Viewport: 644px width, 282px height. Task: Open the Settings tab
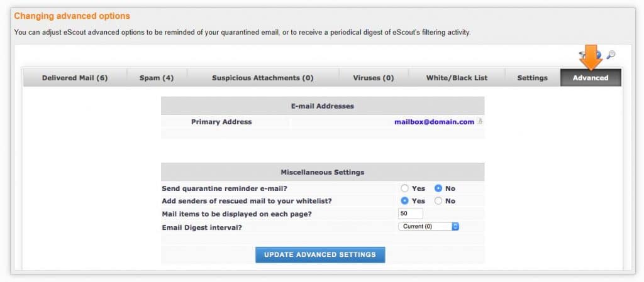pos(532,78)
